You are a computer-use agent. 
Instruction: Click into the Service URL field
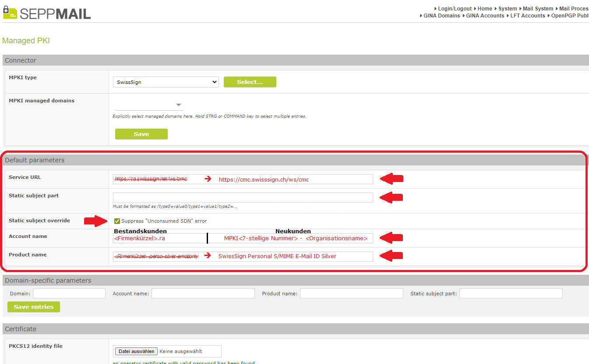[x=243, y=179]
